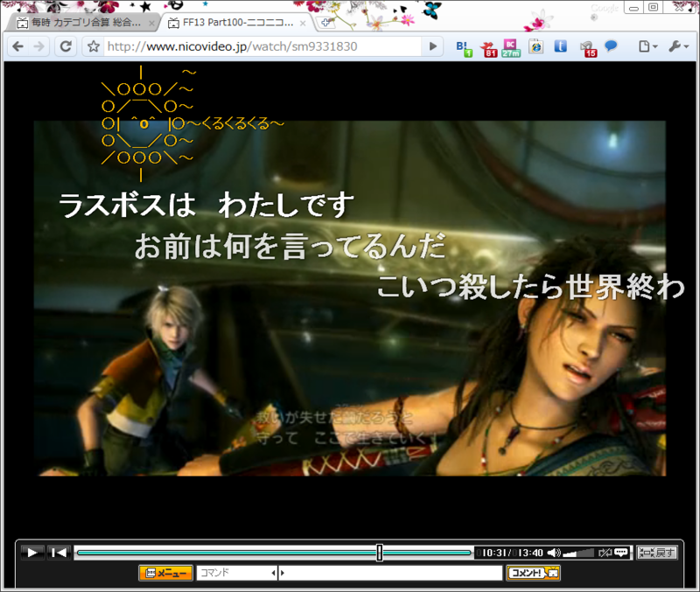Click the '戻す' screen size button
The image size is (700, 592).
[657, 553]
